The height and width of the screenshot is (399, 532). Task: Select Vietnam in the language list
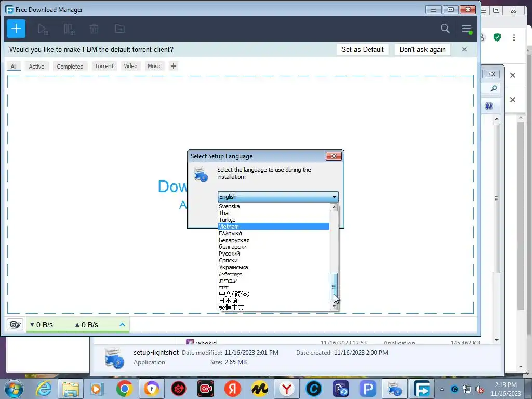click(273, 227)
